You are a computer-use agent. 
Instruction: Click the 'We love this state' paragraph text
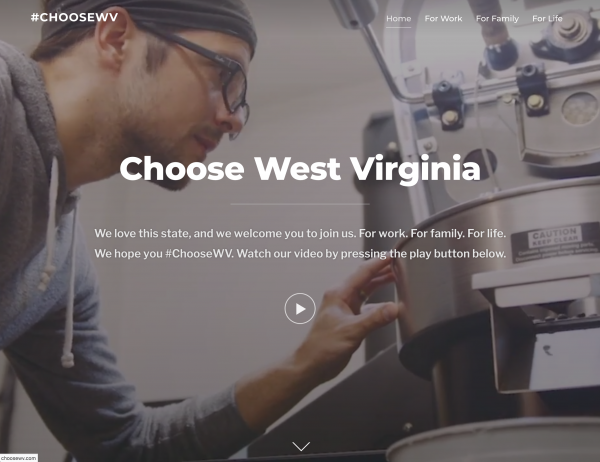[300, 243]
